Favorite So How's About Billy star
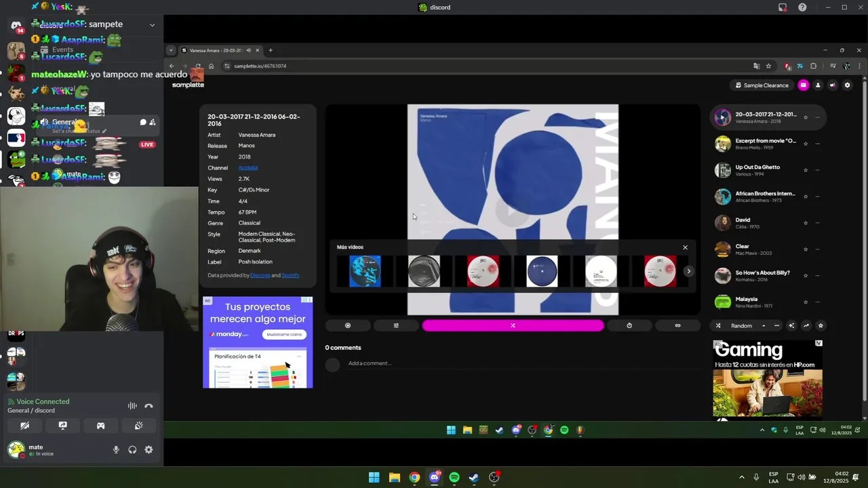 [806, 276]
